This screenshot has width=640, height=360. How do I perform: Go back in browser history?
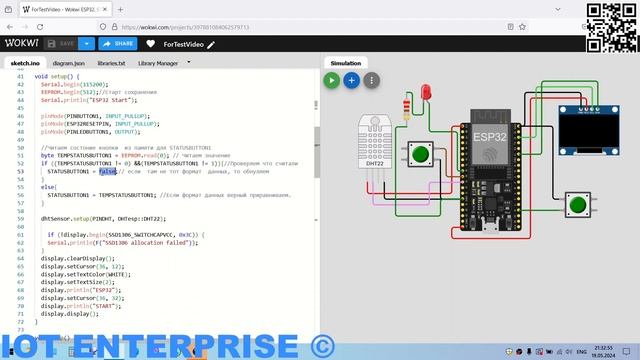(x=10, y=27)
